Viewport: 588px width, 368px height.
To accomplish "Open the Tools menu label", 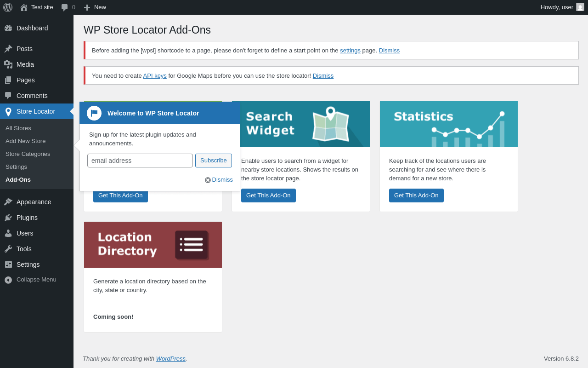I will tap(24, 249).
